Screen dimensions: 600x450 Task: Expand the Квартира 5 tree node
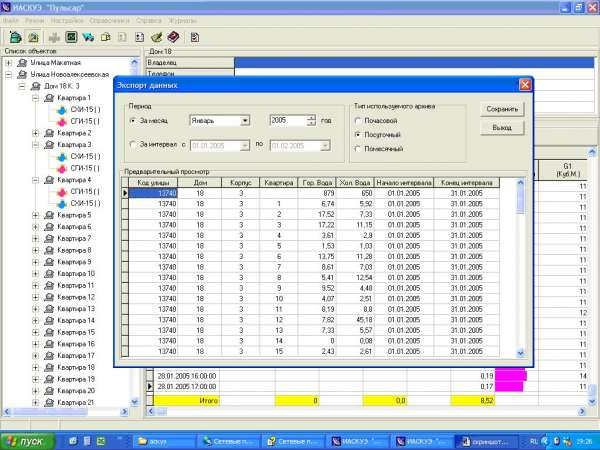coord(36,215)
